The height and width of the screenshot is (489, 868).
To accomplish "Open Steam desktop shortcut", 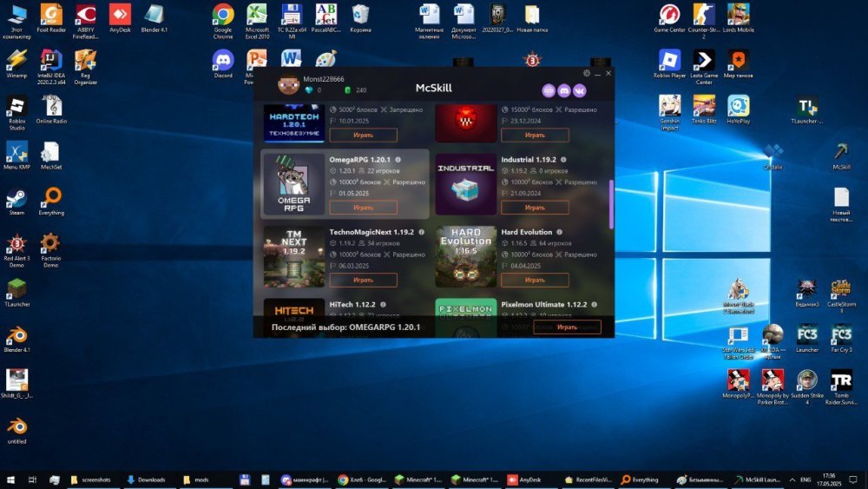I will click(x=16, y=201).
